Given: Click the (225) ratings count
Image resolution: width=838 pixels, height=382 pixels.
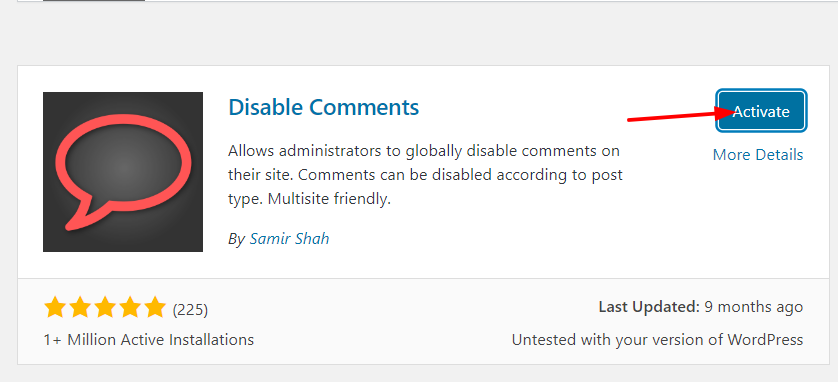Looking at the screenshot, I should point(190,309).
